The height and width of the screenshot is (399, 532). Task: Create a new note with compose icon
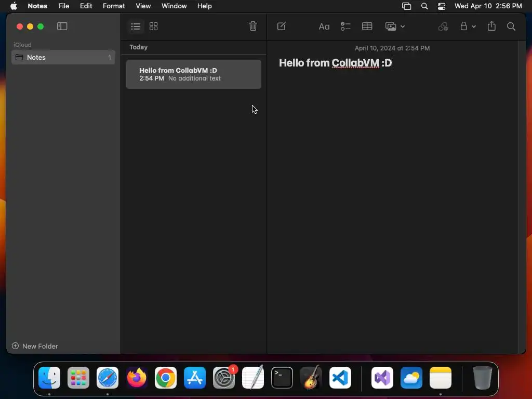pos(281,26)
